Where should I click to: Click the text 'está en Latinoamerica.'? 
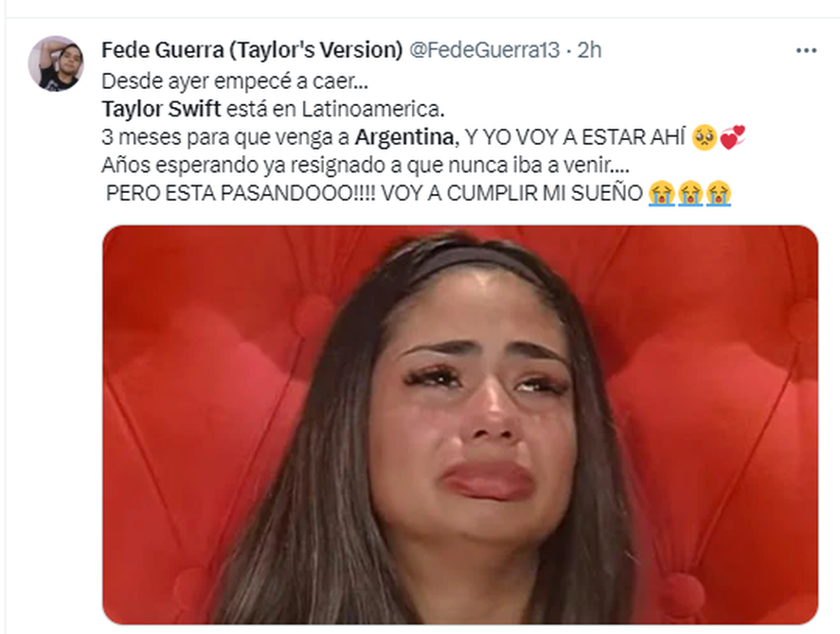[335, 109]
